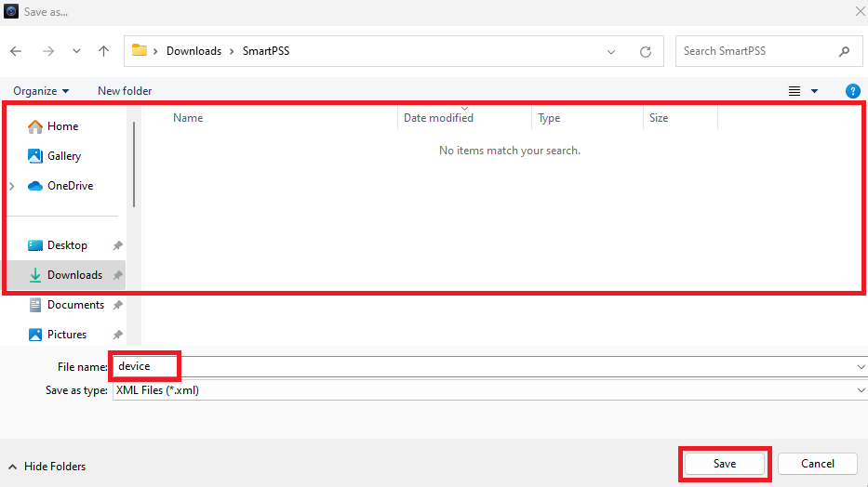This screenshot has height=487, width=868.
Task: Open the help question mark icon
Action: point(852,91)
